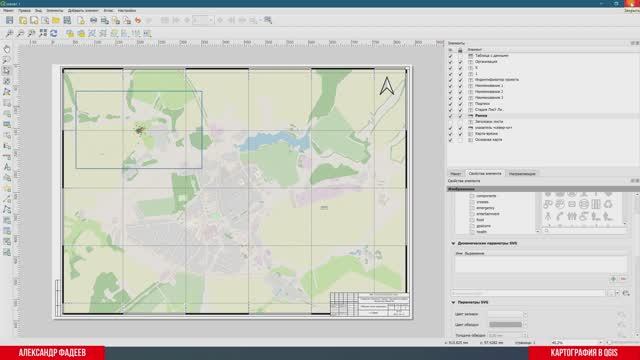Image resolution: width=640 pixels, height=360 pixels.
Task: Select the Zoom tool in the left toolbox
Action: [7, 60]
